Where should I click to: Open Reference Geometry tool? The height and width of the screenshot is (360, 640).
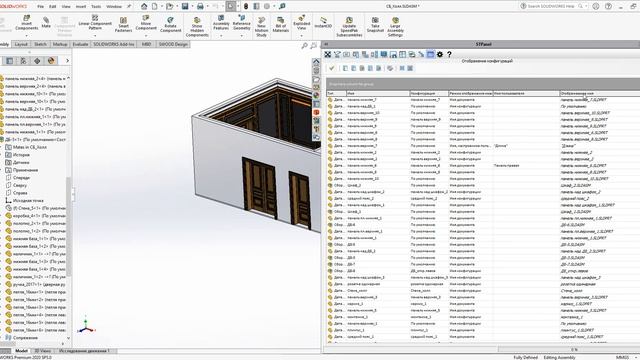point(242,23)
